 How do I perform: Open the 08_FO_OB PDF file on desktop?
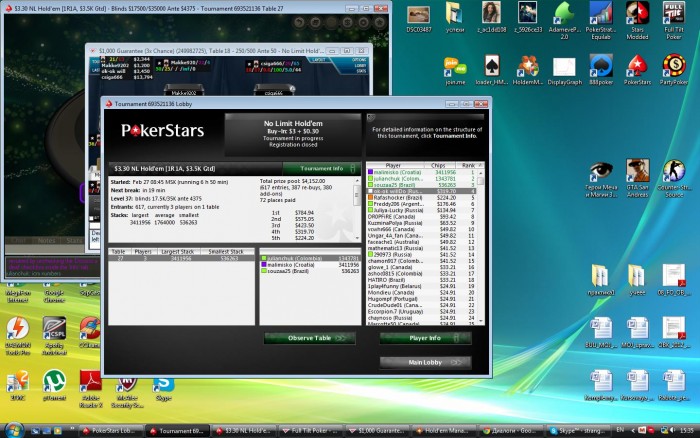pyautogui.click(x=674, y=279)
